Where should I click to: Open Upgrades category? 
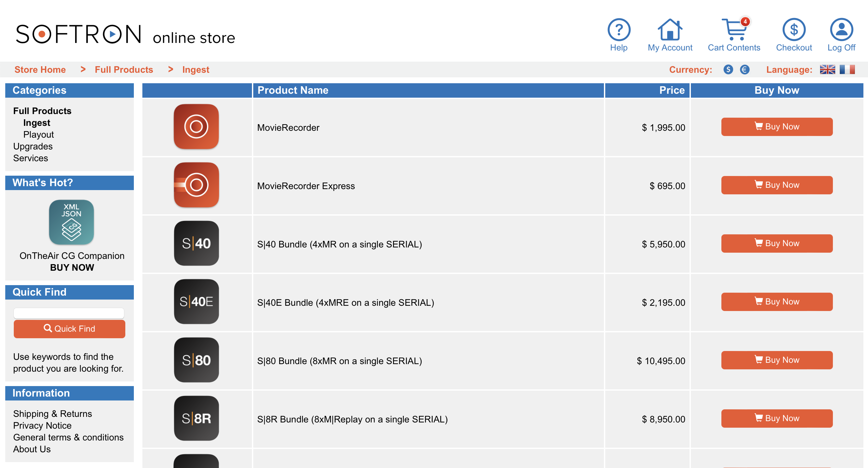(x=33, y=146)
